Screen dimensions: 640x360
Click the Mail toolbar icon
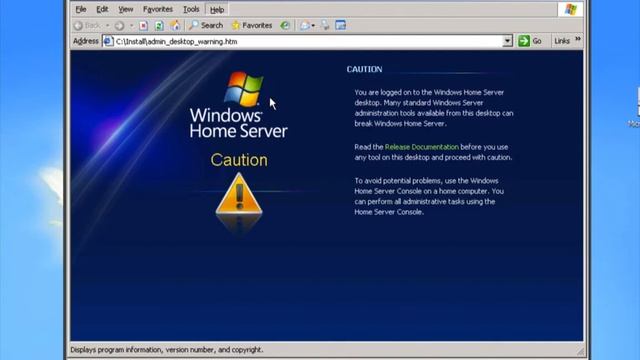[304, 25]
